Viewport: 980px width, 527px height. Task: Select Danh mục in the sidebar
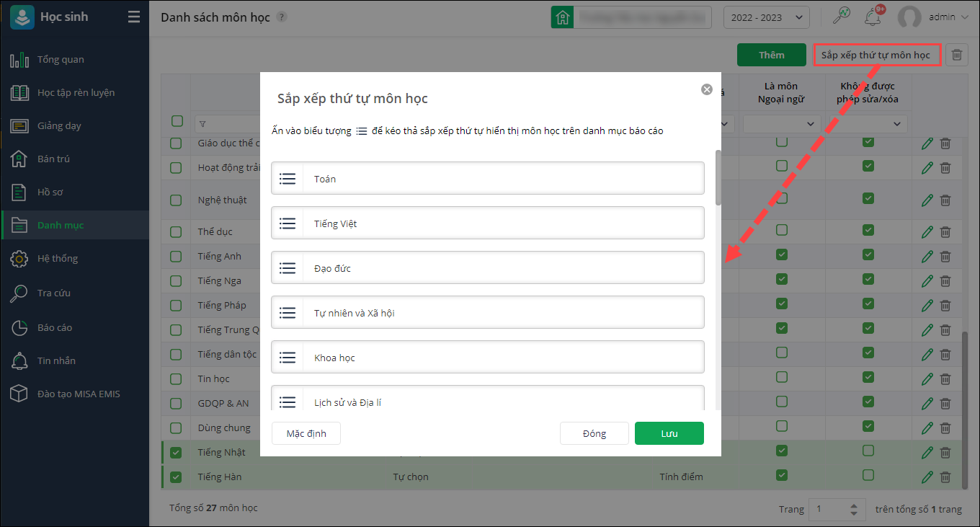(x=75, y=225)
